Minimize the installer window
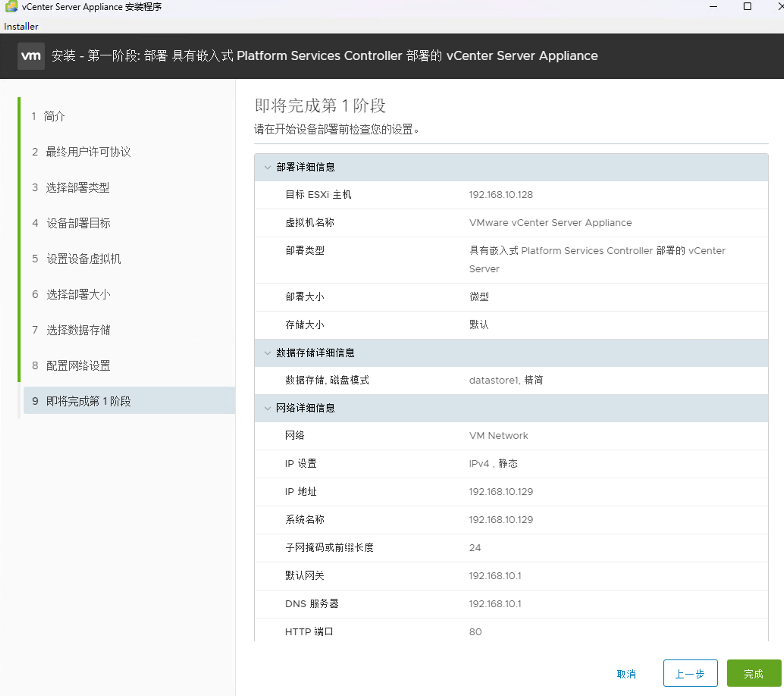The height and width of the screenshot is (696, 784). [x=713, y=6]
